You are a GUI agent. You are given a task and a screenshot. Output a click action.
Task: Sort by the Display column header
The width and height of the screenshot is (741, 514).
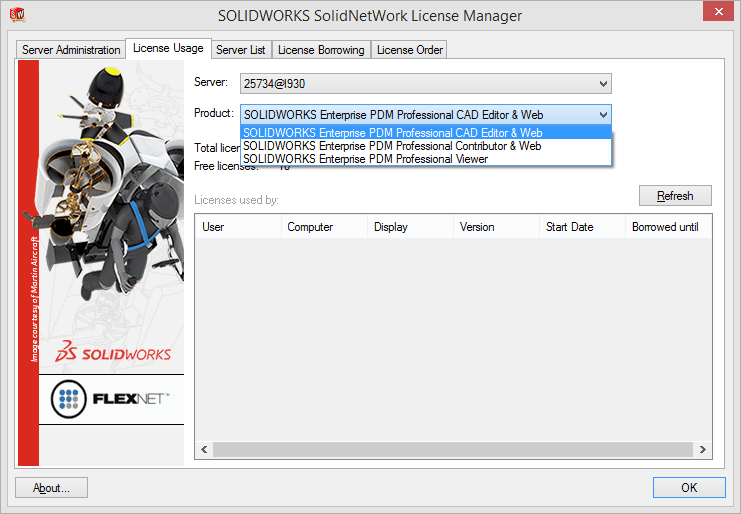(x=410, y=227)
